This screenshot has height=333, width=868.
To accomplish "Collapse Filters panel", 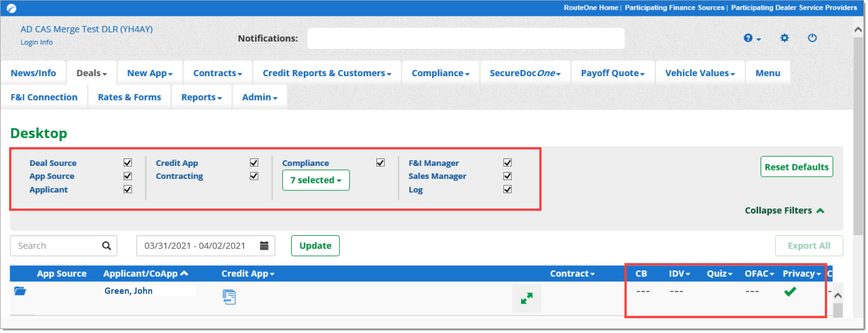I will 785,210.
